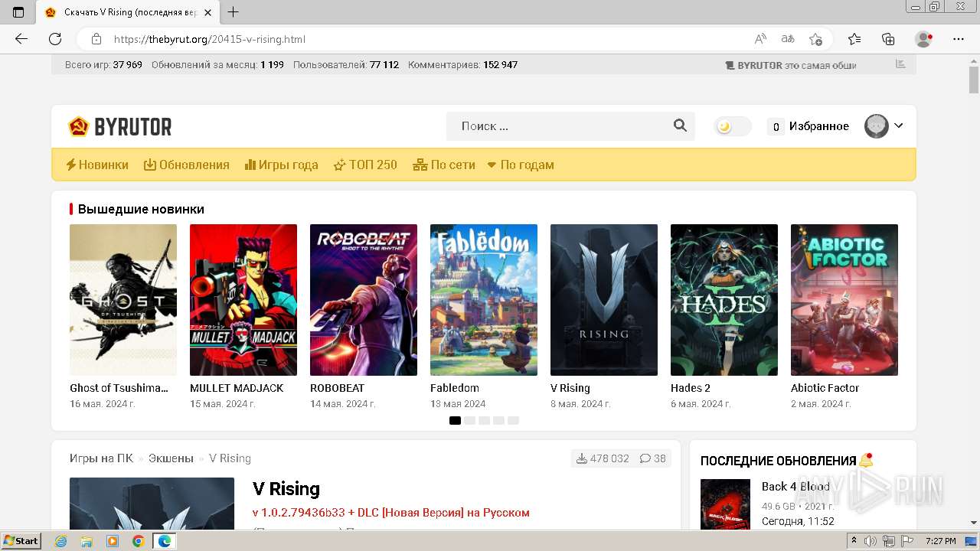Go back with the browser back arrow
This screenshot has height=551, width=980.
[21, 39]
